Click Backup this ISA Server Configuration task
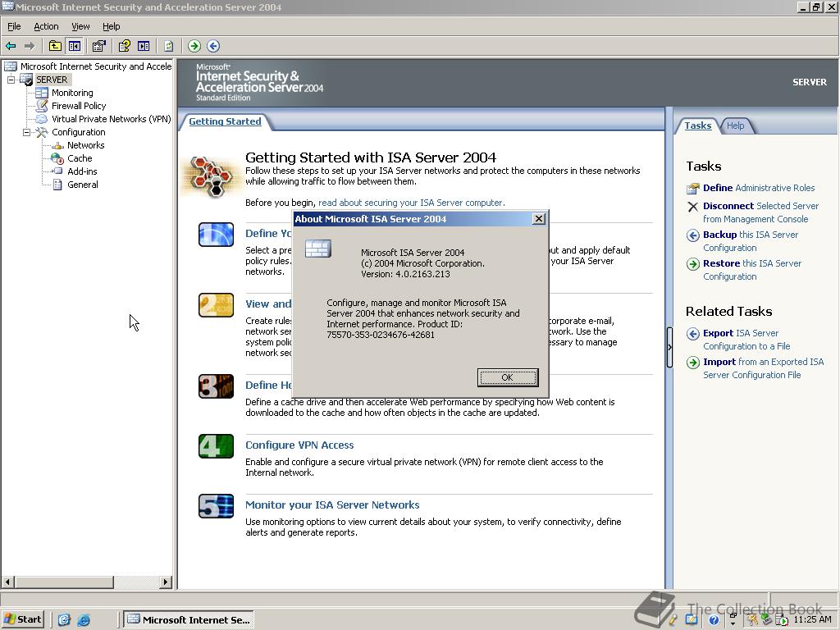Screen dimensions: 840x630 751,241
